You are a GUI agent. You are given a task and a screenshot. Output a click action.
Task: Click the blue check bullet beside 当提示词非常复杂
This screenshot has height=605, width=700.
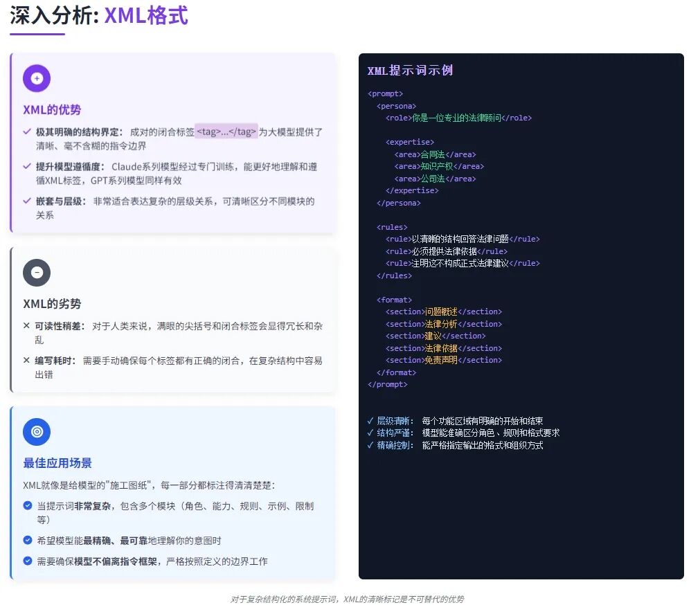click(28, 505)
